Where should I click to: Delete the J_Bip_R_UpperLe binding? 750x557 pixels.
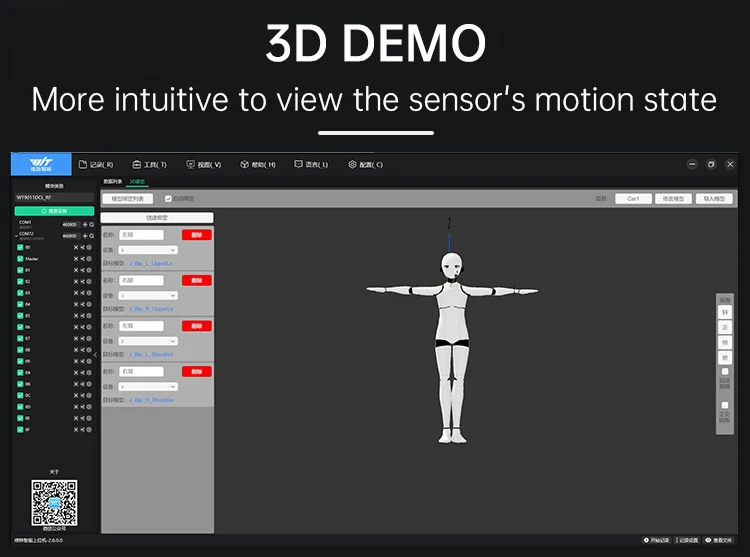(197, 280)
